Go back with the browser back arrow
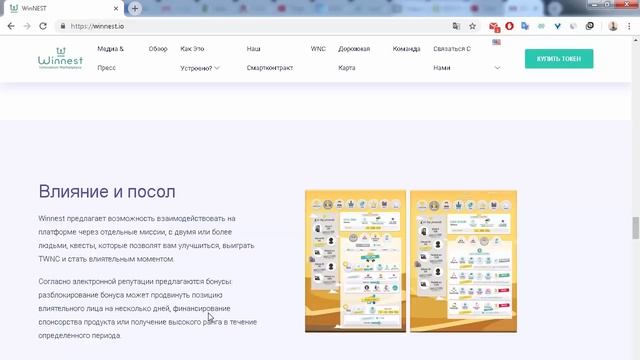This screenshot has width=640, height=360. 11,26
